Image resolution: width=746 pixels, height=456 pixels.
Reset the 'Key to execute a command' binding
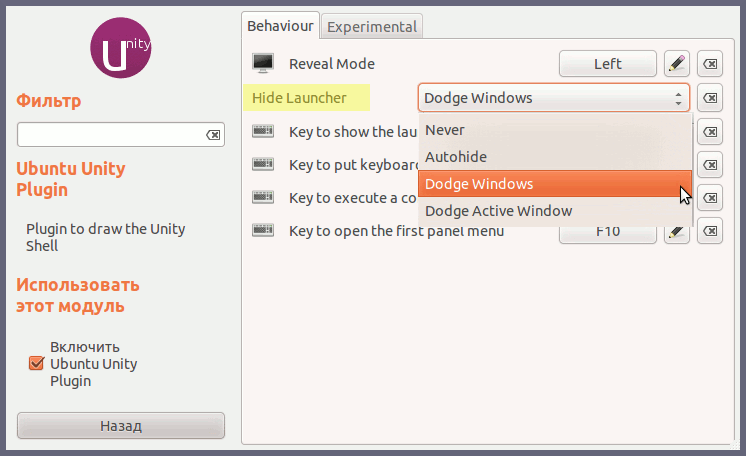coord(709,198)
